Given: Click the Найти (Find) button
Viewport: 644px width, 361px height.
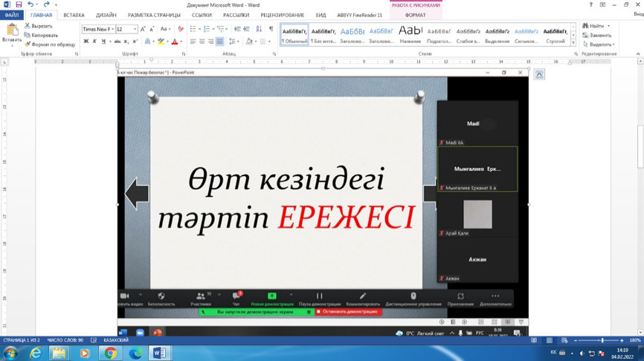Looking at the screenshot, I should [x=596, y=26].
